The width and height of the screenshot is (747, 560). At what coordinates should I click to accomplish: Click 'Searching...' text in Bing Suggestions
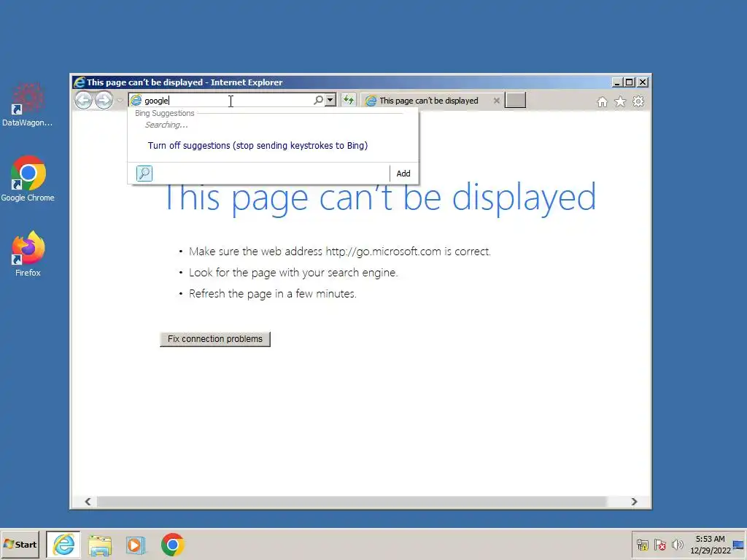166,125
